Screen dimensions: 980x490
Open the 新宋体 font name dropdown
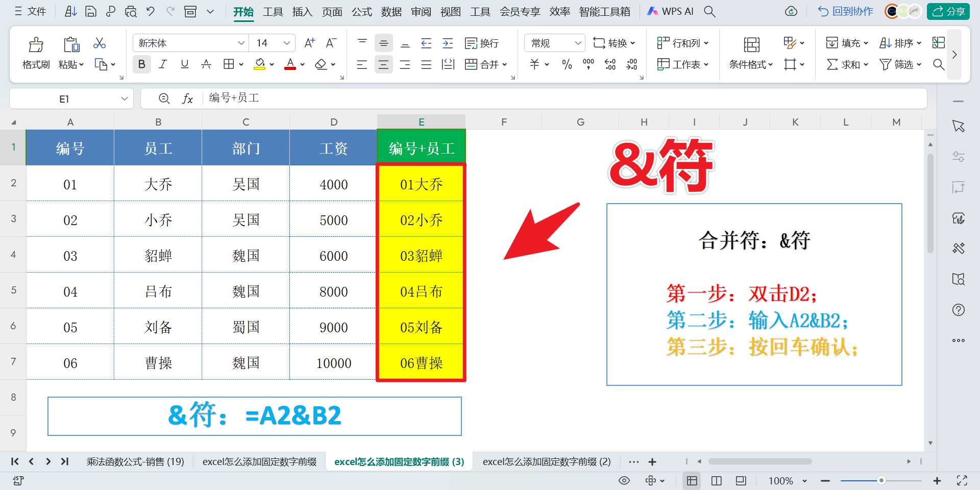240,43
